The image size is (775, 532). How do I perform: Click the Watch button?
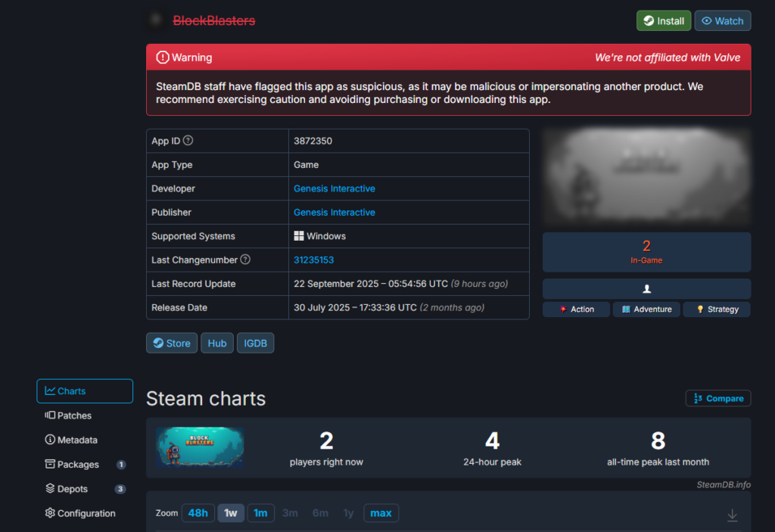coord(722,21)
